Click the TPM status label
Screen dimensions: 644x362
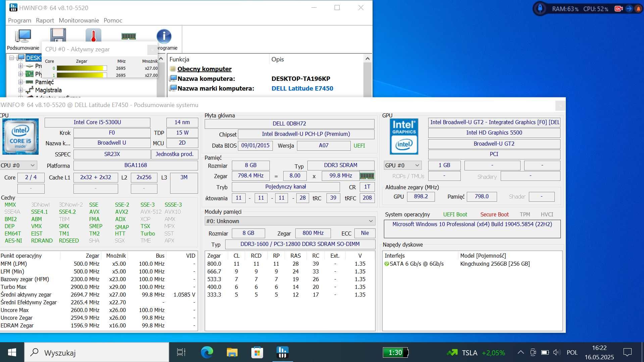click(525, 214)
